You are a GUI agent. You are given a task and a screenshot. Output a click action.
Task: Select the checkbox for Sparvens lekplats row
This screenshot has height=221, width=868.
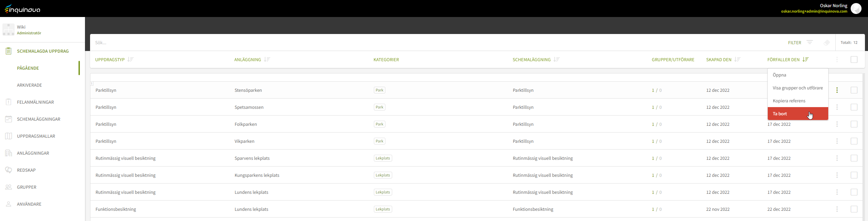854,158
